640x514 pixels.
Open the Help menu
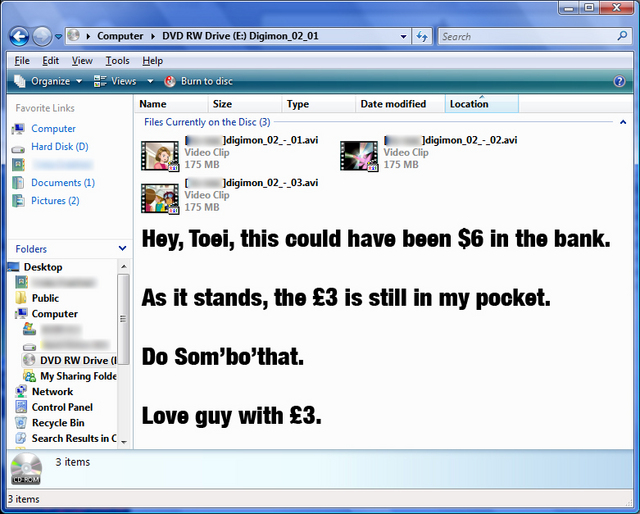153,61
